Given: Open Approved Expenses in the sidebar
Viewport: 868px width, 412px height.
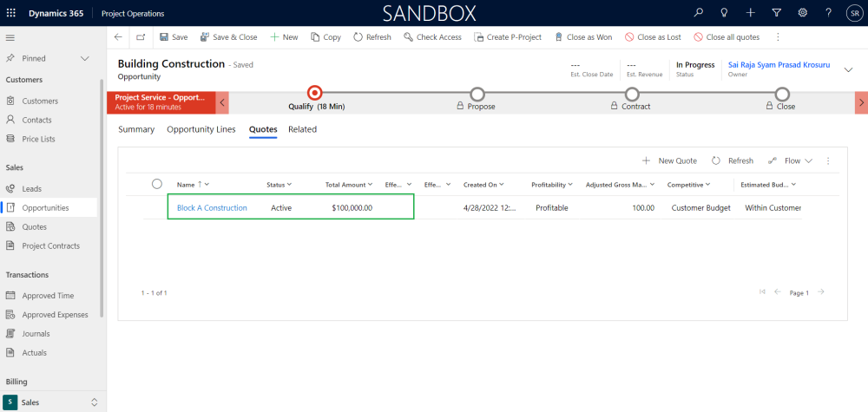Looking at the screenshot, I should tap(55, 315).
